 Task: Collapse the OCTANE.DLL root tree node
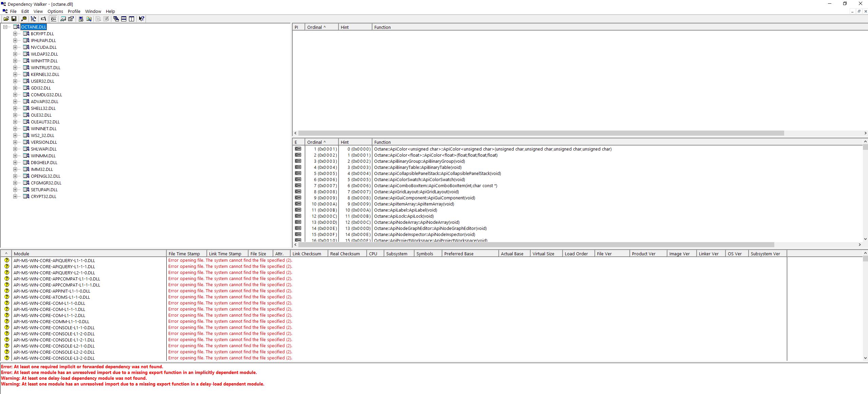(5, 27)
